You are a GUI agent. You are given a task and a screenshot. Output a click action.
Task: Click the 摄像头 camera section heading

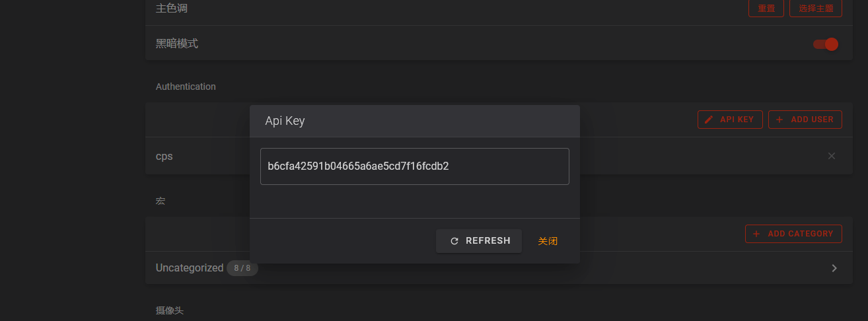coord(170,310)
